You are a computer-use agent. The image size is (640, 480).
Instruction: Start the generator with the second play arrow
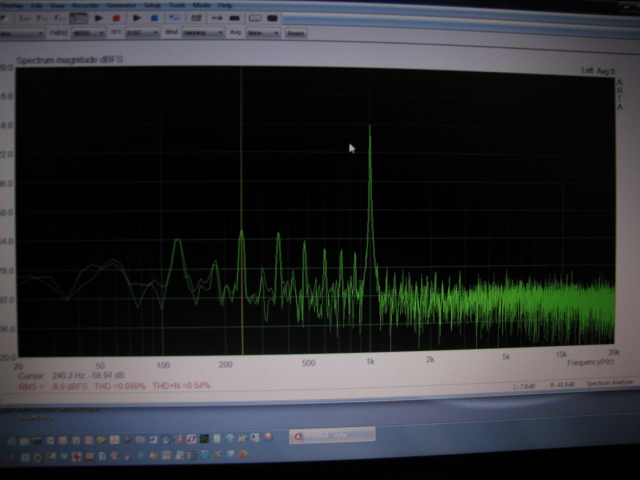click(x=137, y=18)
